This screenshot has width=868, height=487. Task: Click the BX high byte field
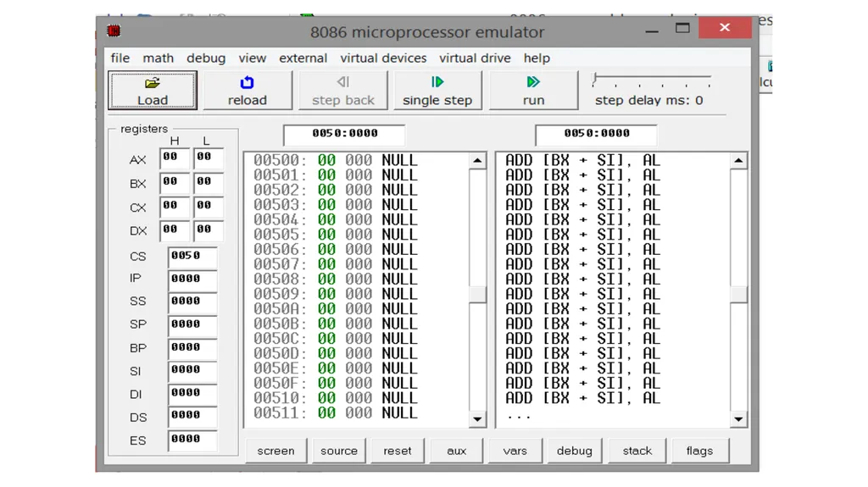(175, 183)
